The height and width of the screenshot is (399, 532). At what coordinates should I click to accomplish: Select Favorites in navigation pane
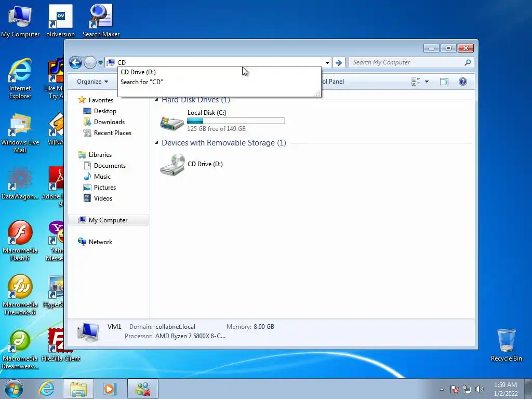coord(101,100)
